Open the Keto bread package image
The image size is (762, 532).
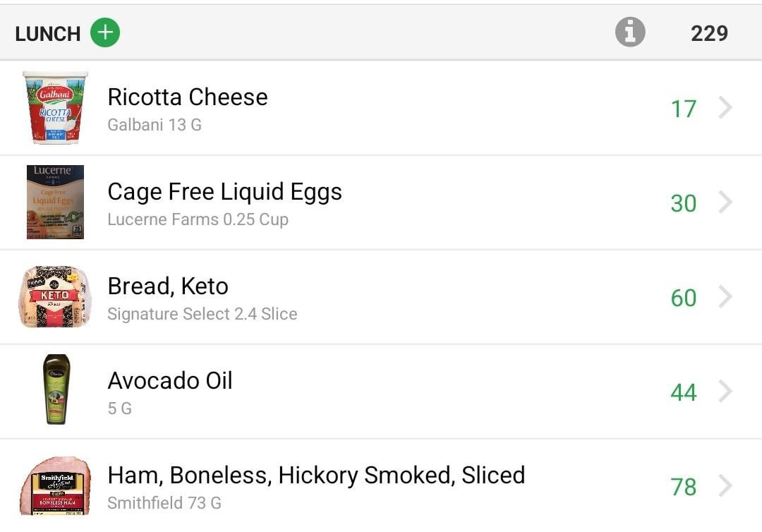[x=56, y=296]
